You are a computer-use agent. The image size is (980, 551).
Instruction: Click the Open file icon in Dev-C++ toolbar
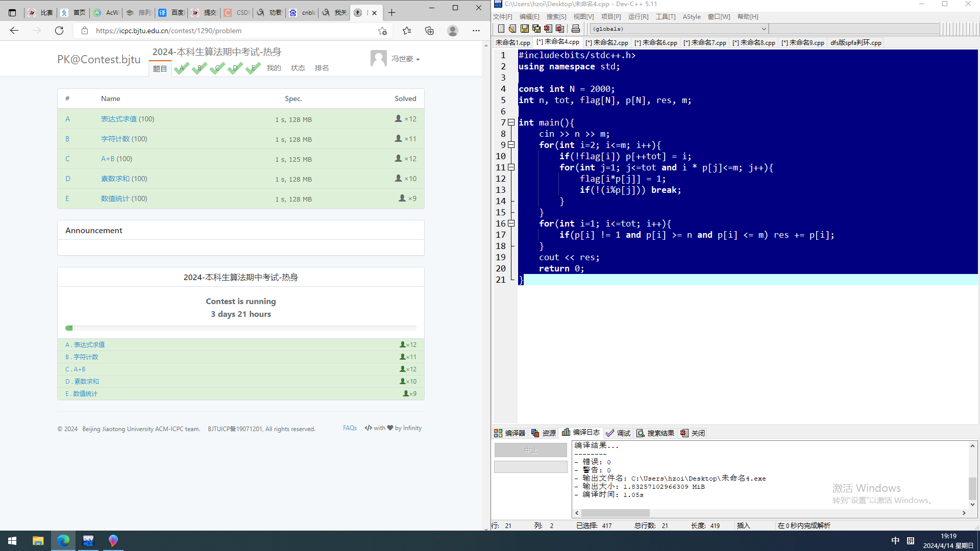tap(512, 29)
